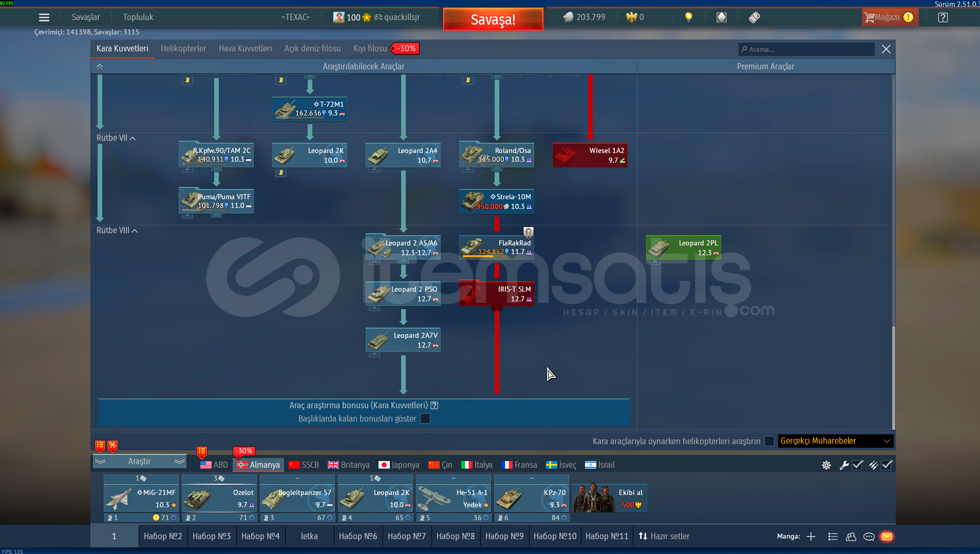The width and height of the screenshot is (980, 554).
Task: Toggle the auto-rearm checkbox beside ammo icon
Action: pos(887,465)
